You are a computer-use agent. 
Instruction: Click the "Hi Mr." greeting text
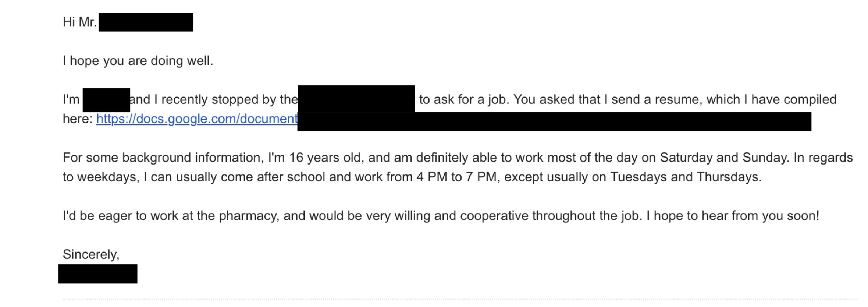click(79, 22)
